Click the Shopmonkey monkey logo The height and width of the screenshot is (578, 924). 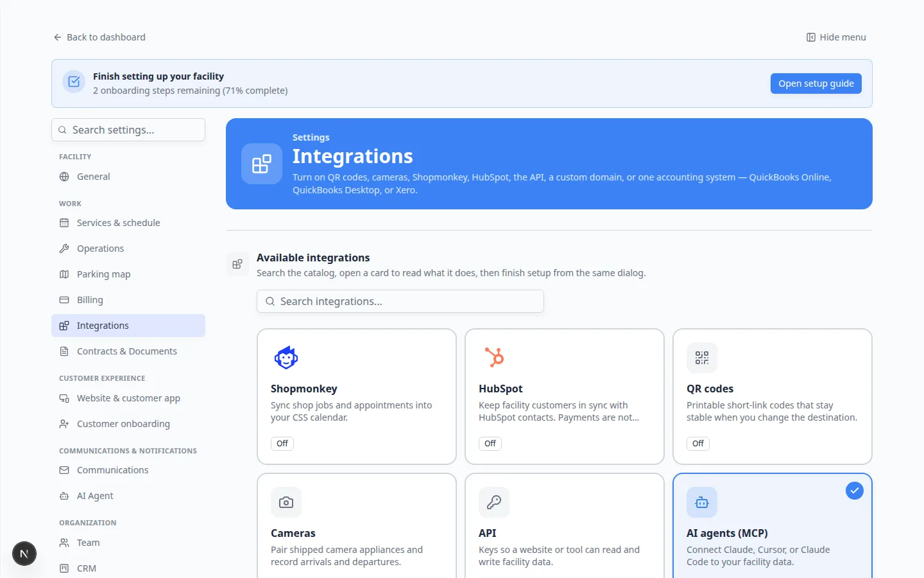click(286, 358)
